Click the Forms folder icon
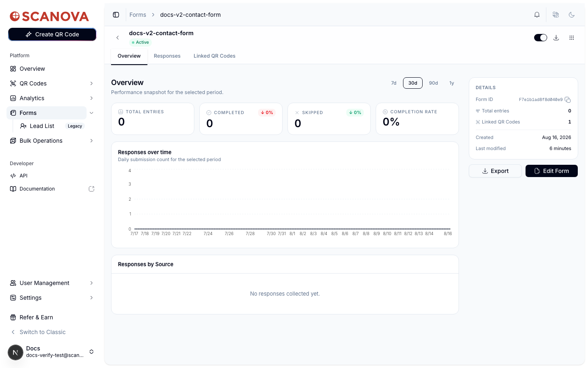This screenshot has width=588, height=368. pos(13,113)
